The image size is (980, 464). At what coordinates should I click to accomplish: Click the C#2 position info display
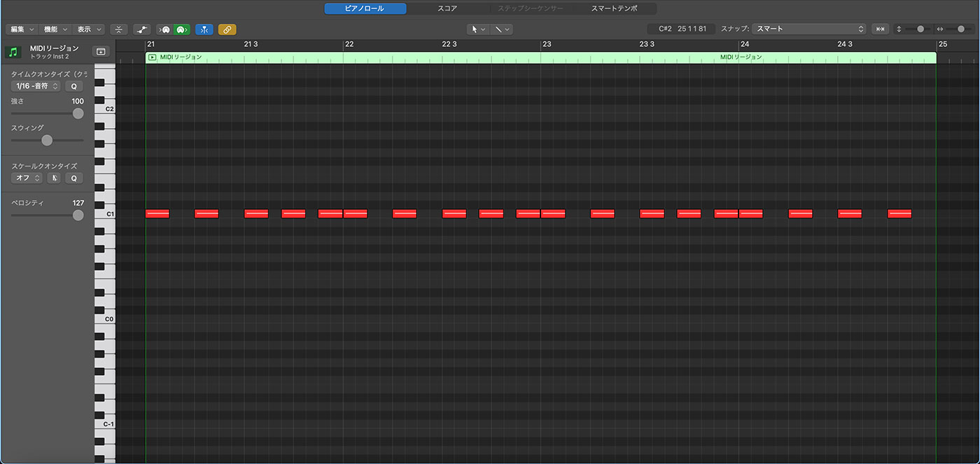682,29
